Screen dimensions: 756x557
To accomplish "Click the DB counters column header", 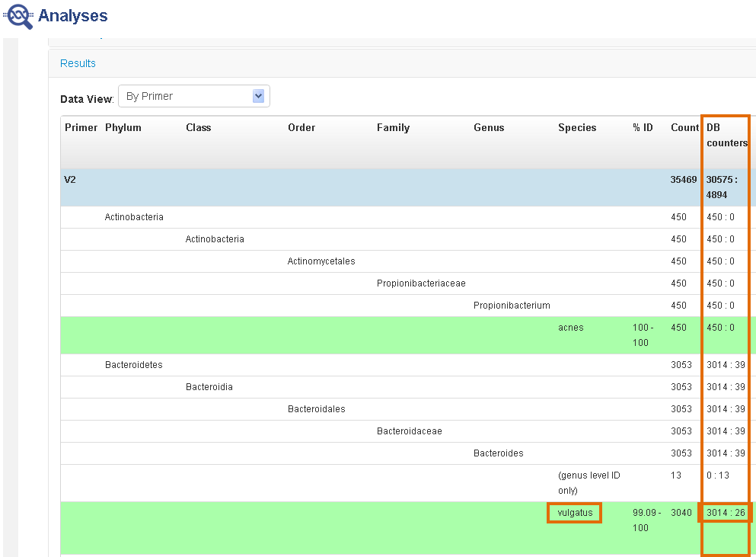I will [x=726, y=135].
